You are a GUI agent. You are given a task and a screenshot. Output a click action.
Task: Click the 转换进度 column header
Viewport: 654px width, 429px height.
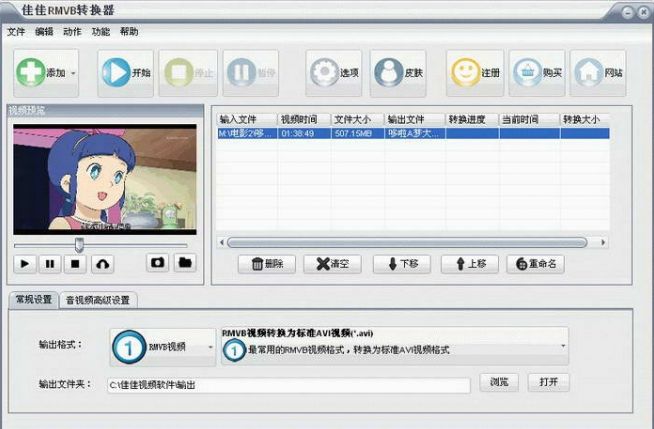coord(472,120)
